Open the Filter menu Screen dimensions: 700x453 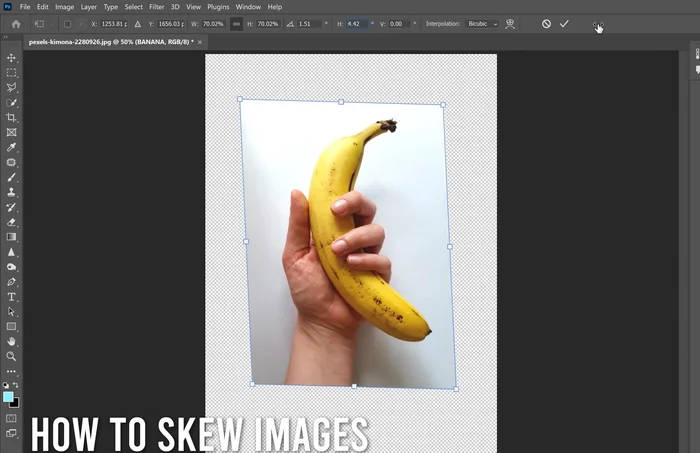point(157,7)
